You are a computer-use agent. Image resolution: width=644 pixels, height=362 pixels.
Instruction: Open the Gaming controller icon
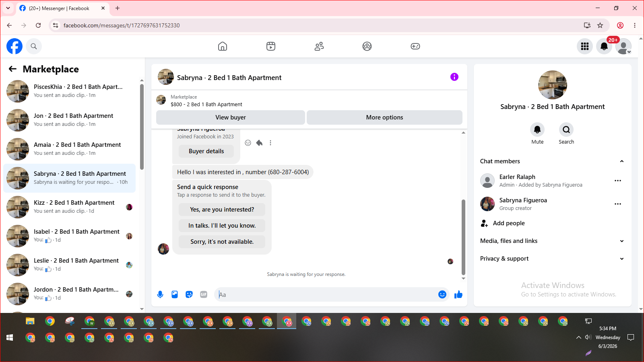tap(415, 46)
